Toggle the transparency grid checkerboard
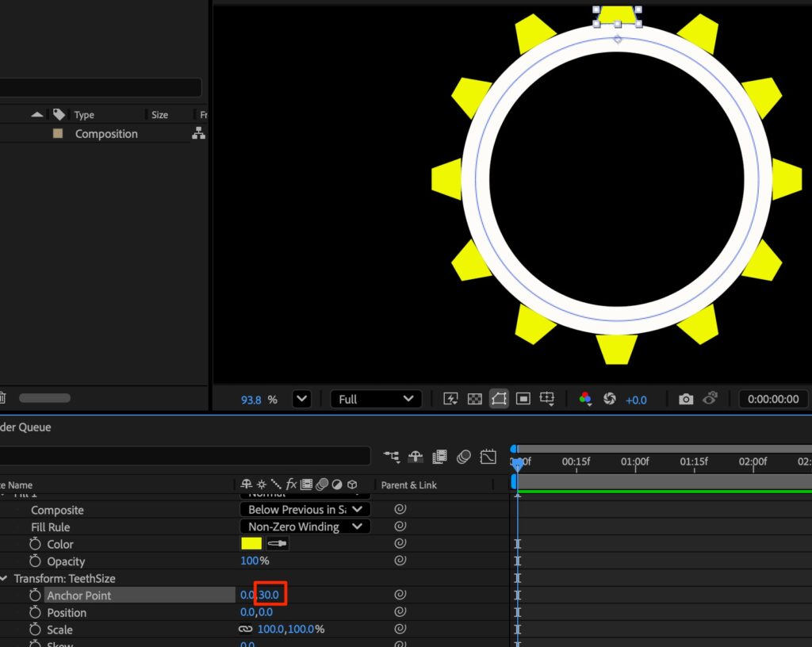Viewport: 812px width, 647px height. pos(474,399)
